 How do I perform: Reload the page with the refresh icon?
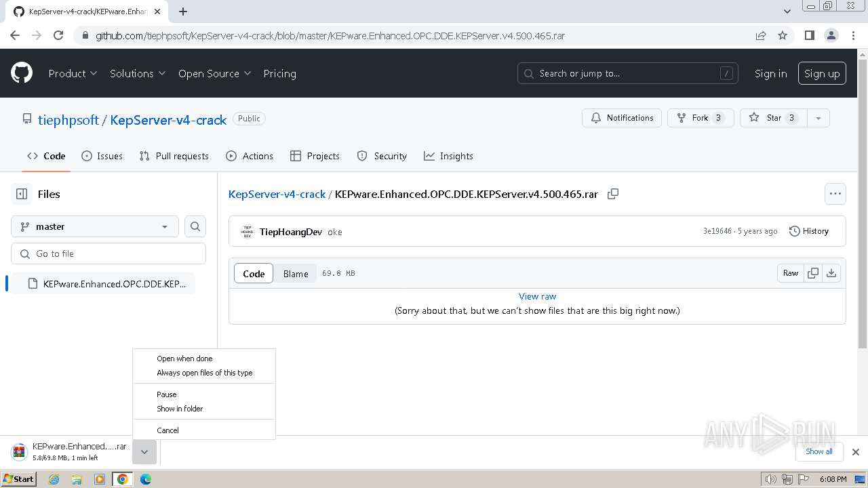click(58, 35)
